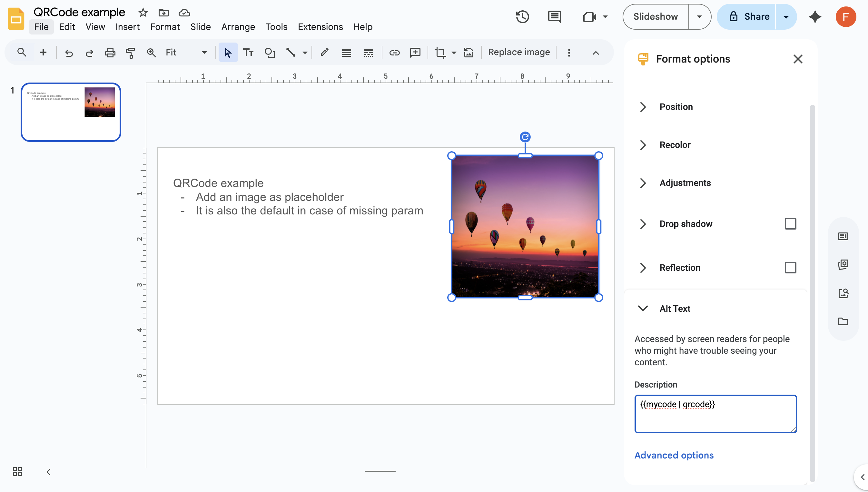
Task: Expand the Position section
Action: 676,107
